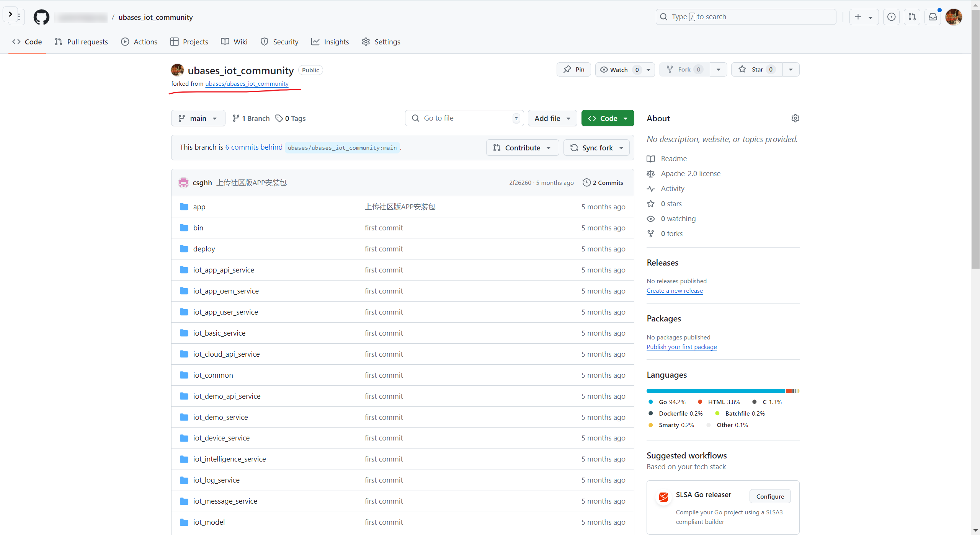The width and height of the screenshot is (980, 535).
Task: Expand the Contribute dropdown
Action: click(x=522, y=148)
